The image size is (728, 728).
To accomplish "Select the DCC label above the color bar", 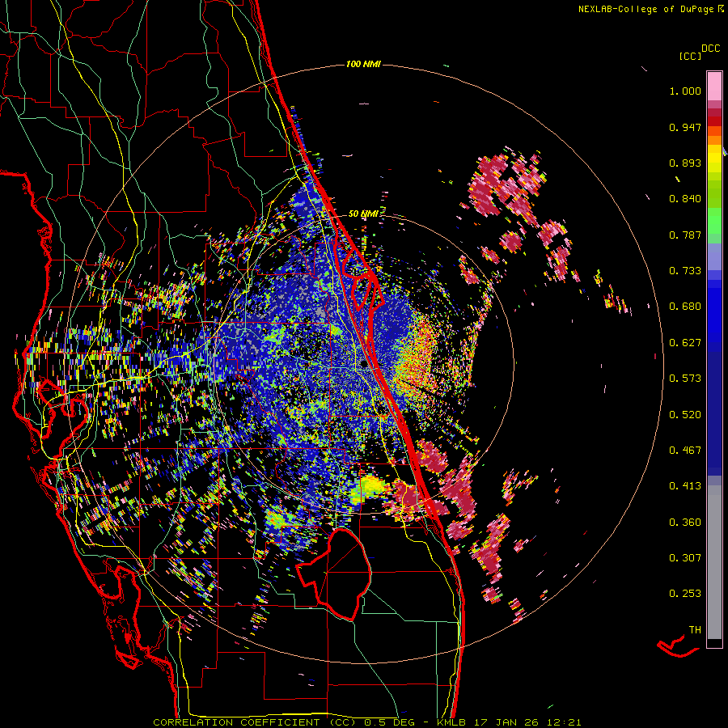I will 710,49.
